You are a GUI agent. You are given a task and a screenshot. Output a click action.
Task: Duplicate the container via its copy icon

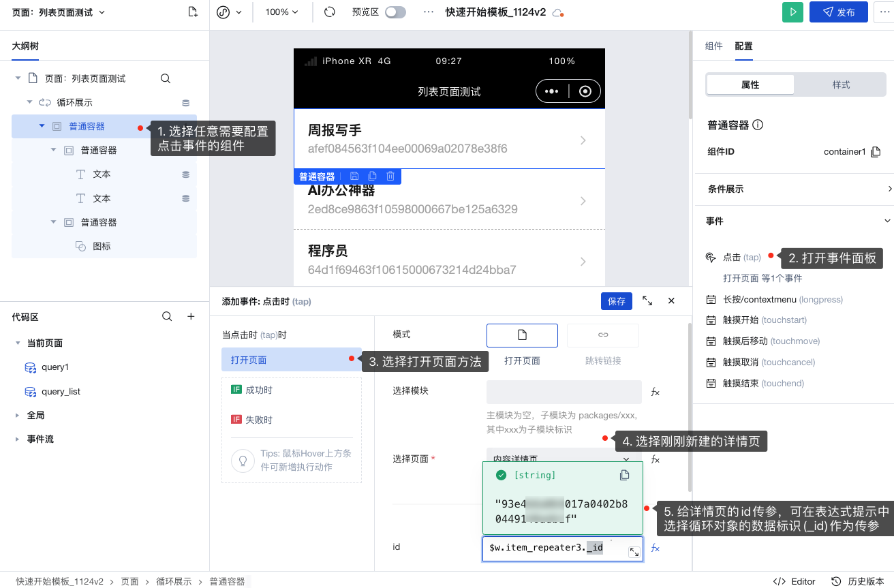(x=372, y=176)
